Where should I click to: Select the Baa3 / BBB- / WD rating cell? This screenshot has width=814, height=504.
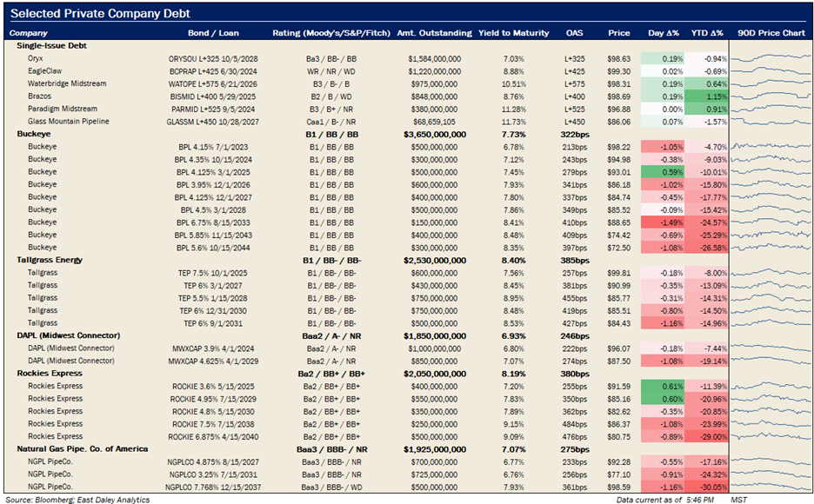point(331,487)
